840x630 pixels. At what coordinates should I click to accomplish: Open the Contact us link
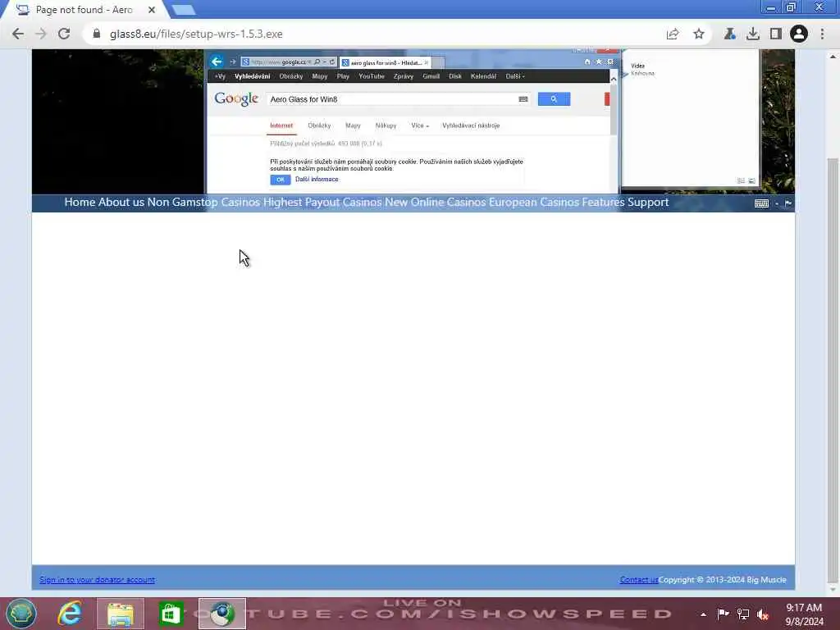(638, 580)
